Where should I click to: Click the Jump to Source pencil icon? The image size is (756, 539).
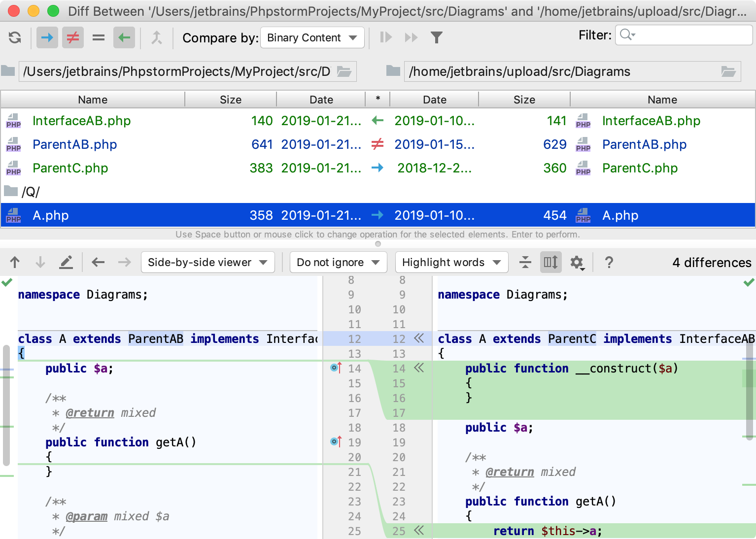[66, 263]
